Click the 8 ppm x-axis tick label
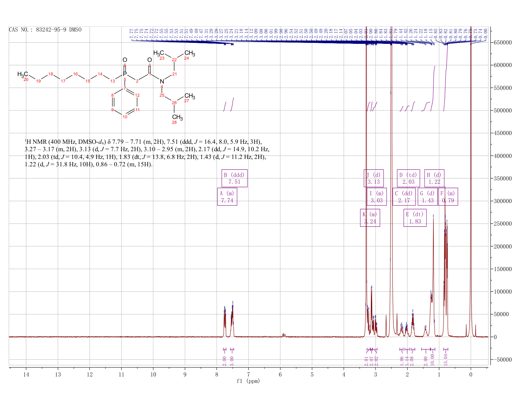This screenshot has width=532, height=411. click(217, 374)
